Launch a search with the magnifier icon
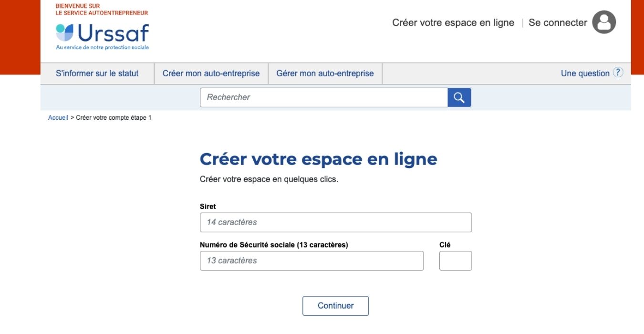This screenshot has width=644, height=334. coord(459,97)
